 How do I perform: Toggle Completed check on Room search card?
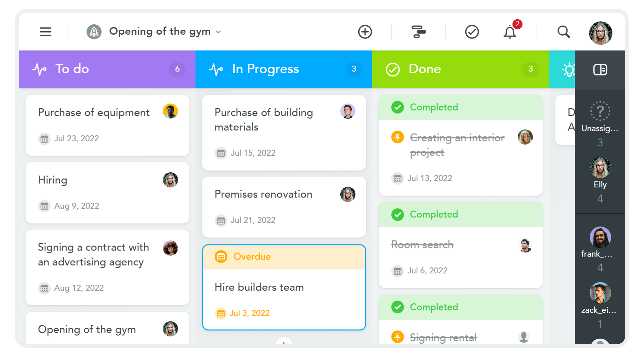(397, 215)
